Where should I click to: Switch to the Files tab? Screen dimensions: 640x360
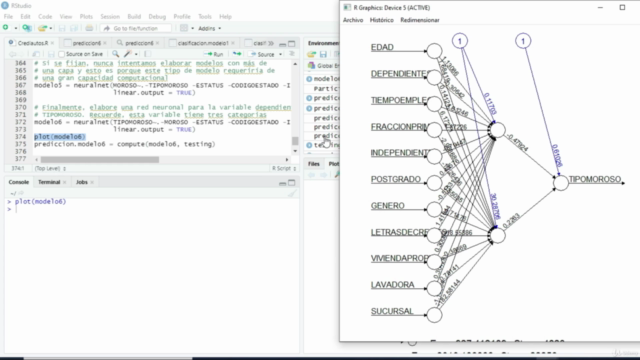coord(313,164)
